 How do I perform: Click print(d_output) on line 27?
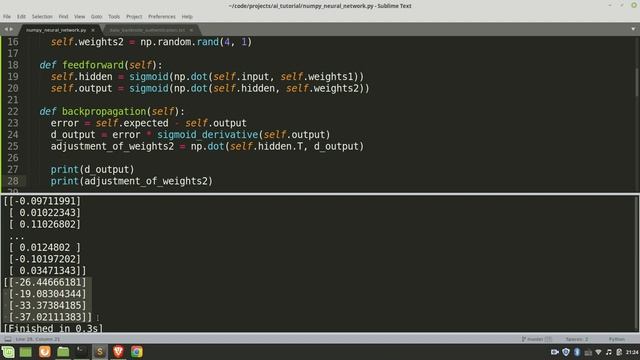click(92, 169)
